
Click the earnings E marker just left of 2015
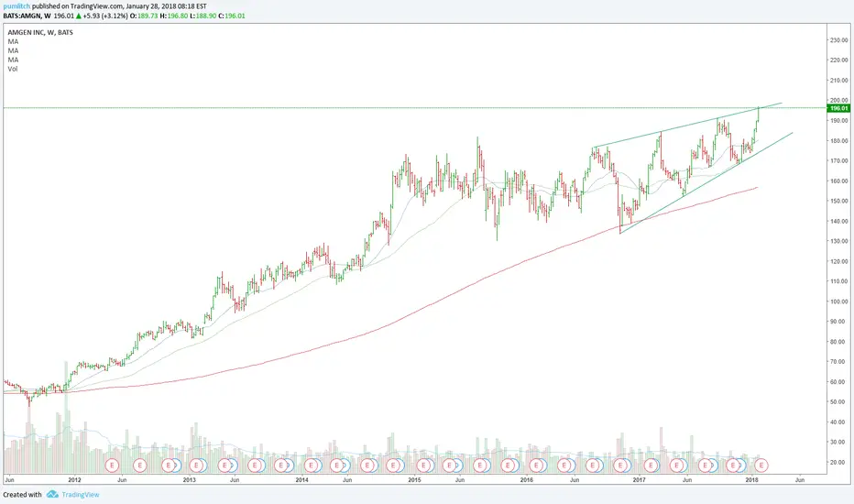[394, 466]
